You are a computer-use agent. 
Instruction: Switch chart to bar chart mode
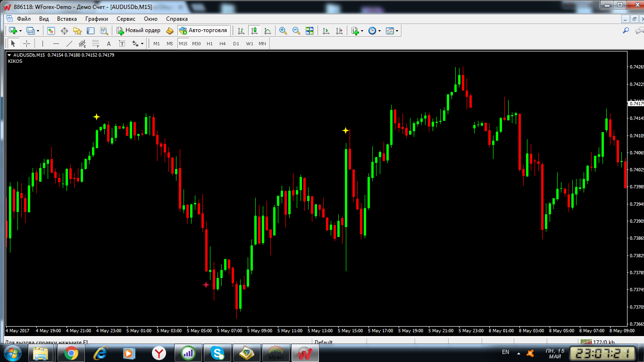pos(241,31)
